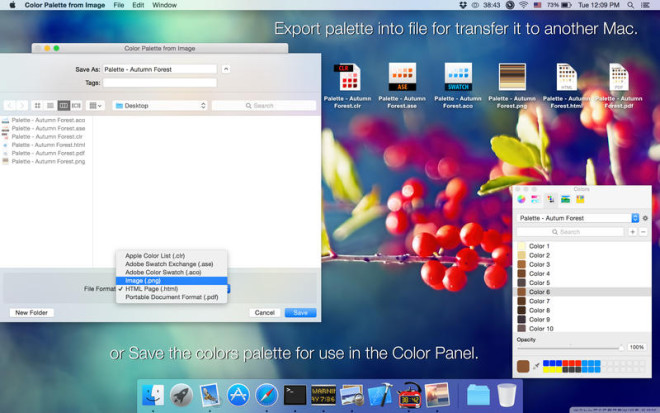The height and width of the screenshot is (413, 660).
Task: Switch file browser to cover flow view
Action: tap(76, 105)
